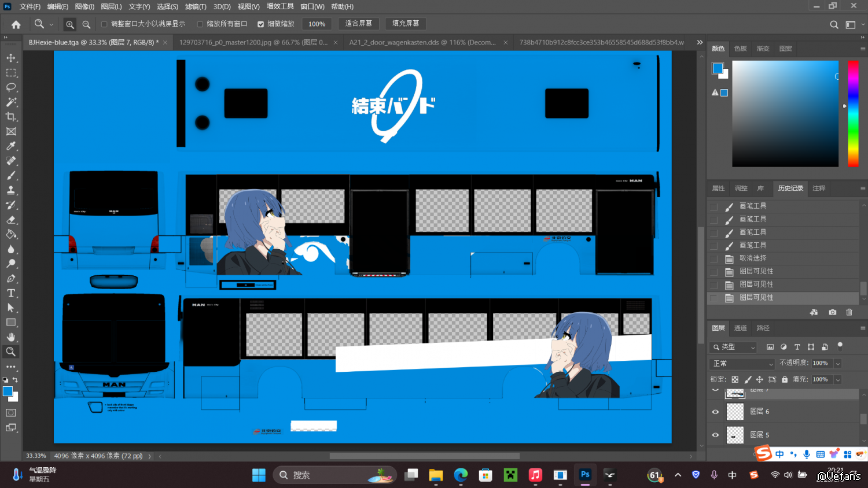Disable the 细微缩放 checkbox

click(260, 24)
